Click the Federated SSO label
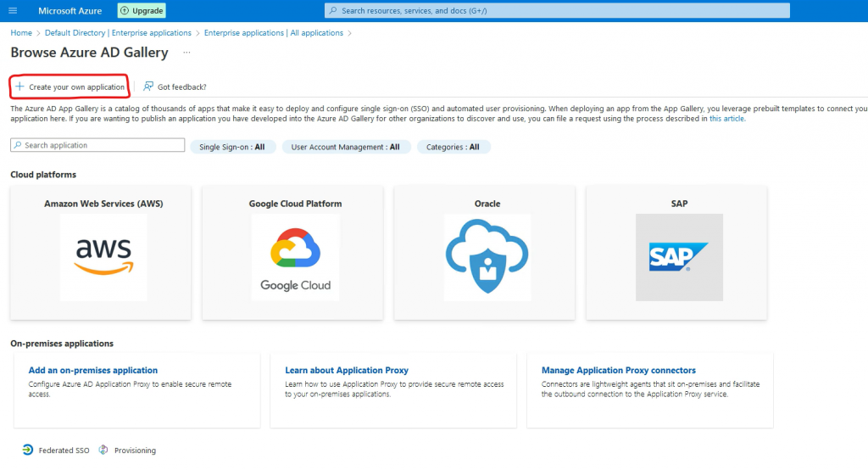This screenshot has height=470, width=868. coord(64,450)
